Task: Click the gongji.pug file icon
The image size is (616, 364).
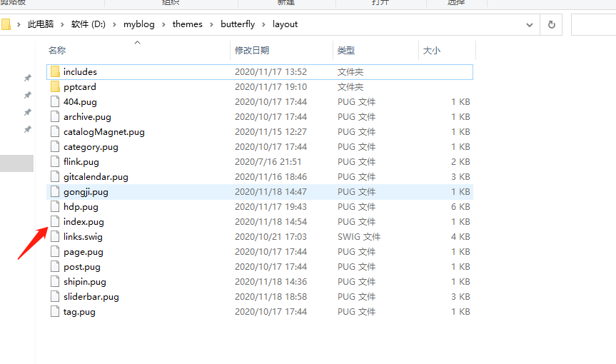Action: tap(55, 191)
